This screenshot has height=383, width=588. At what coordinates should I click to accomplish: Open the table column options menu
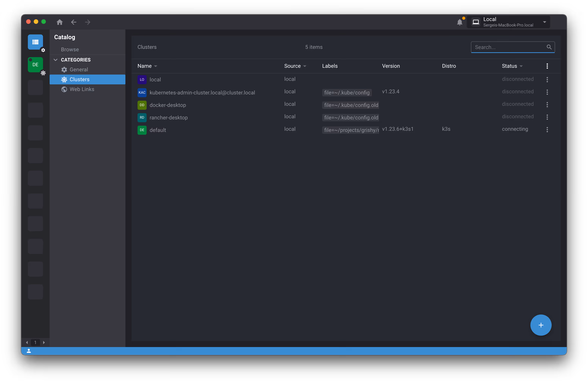(547, 66)
